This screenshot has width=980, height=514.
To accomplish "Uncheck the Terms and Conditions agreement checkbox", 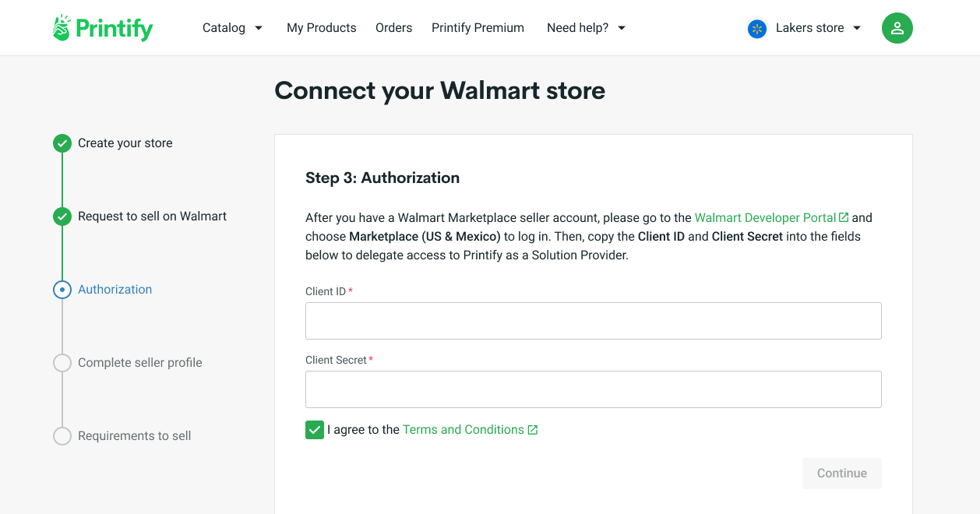I will click(314, 429).
